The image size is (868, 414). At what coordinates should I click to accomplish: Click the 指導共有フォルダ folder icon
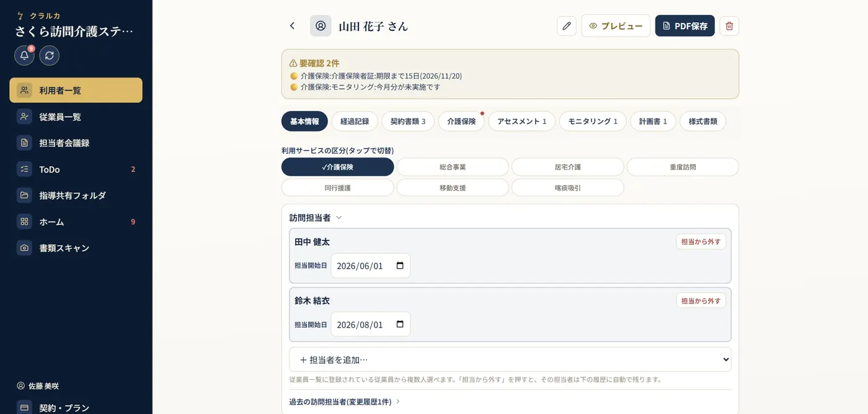coord(24,195)
